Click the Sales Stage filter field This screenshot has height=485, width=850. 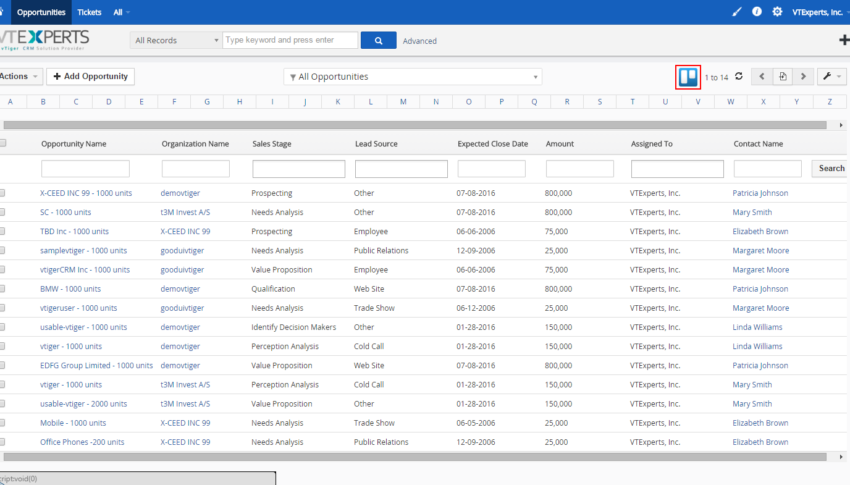point(299,169)
